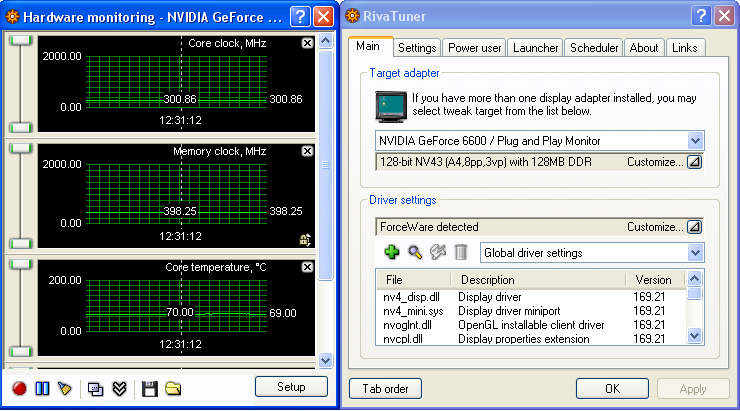
Task: Open the About tab
Action: point(644,48)
